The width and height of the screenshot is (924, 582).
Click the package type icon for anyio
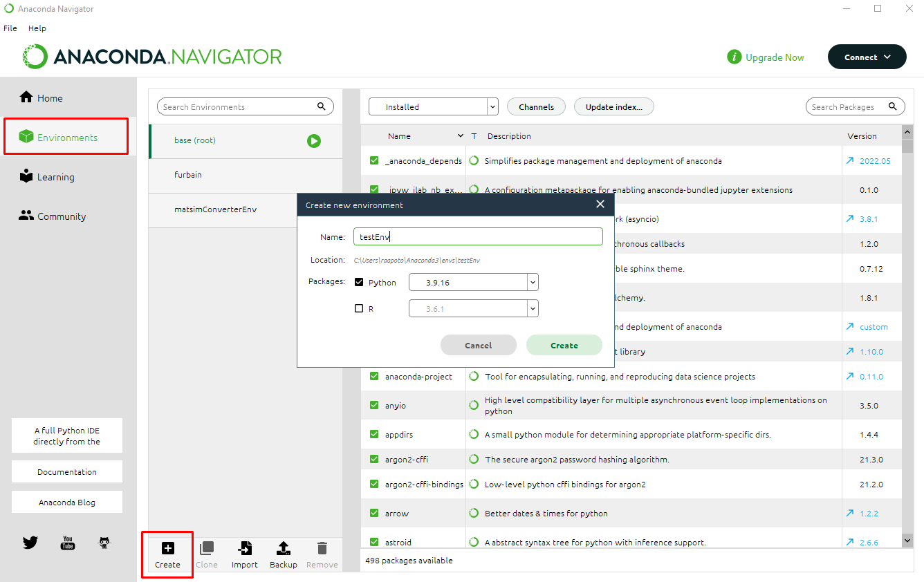(474, 405)
